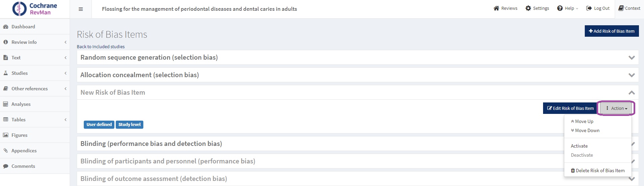
Task: Open the Help dropdown
Action: pos(568,8)
